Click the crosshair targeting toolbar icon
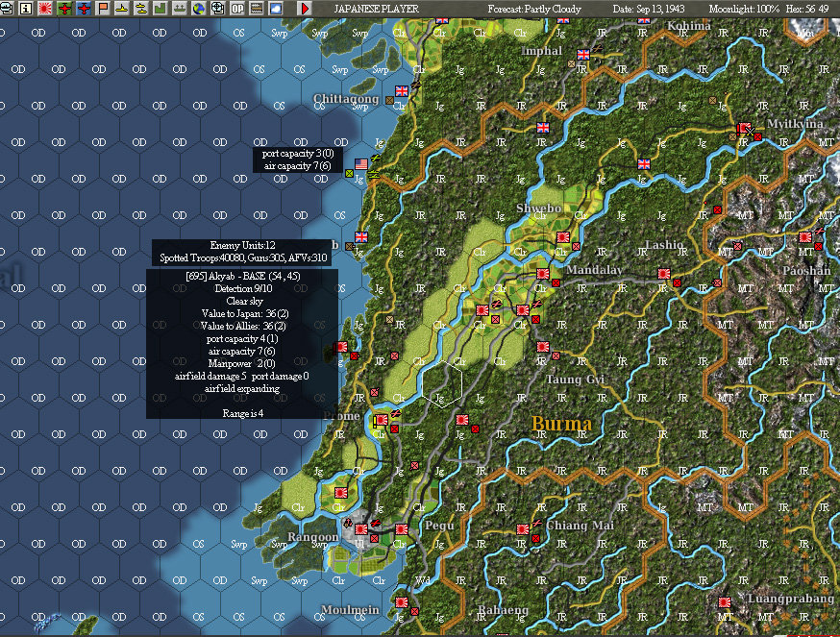This screenshot has width=840, height=637. (x=218, y=8)
